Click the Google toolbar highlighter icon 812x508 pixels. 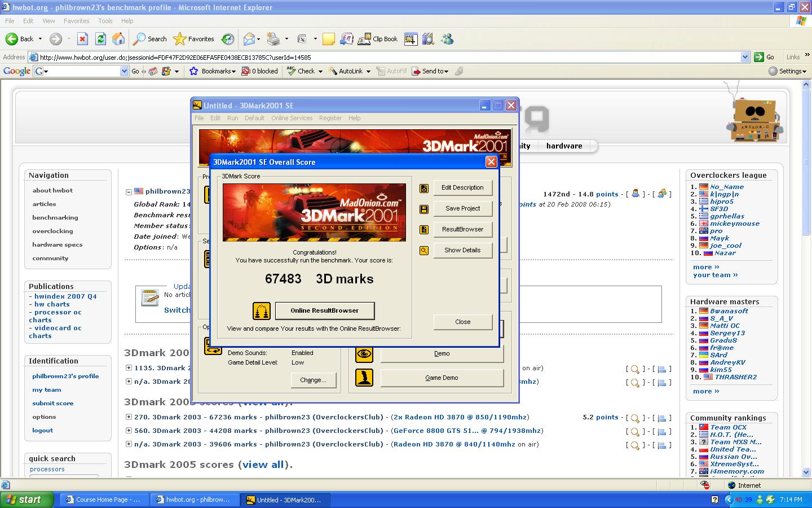(x=459, y=71)
